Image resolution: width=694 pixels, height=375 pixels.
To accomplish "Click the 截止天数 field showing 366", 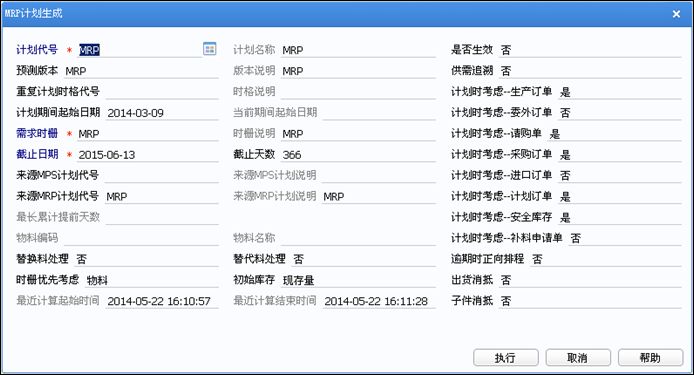I will [x=359, y=155].
